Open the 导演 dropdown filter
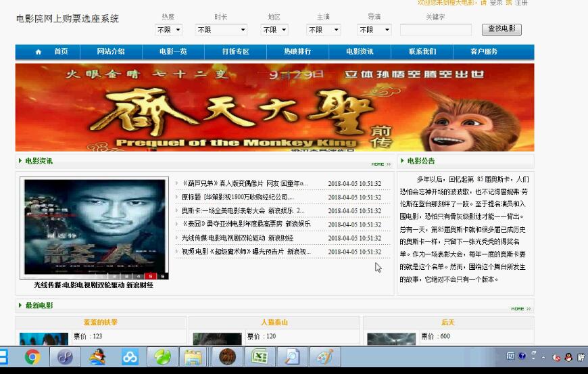588x374 pixels. coord(374,30)
